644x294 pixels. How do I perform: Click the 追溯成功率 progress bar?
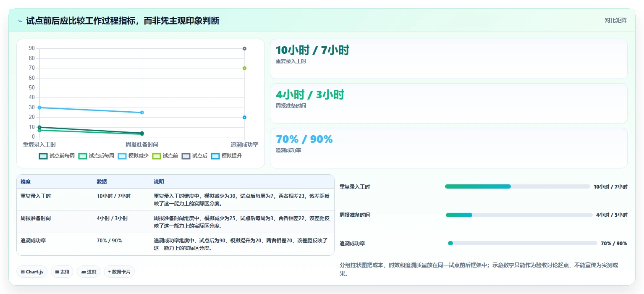[523, 243]
